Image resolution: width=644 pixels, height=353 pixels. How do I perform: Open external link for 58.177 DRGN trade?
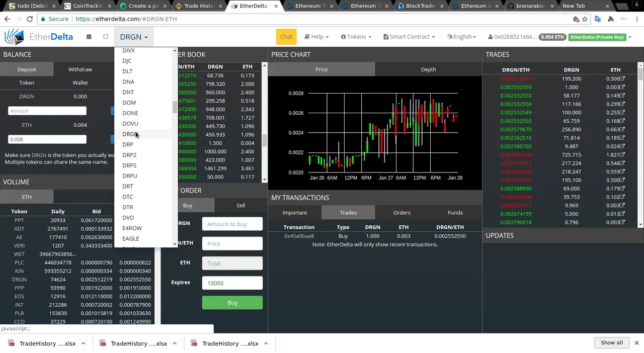click(x=622, y=96)
